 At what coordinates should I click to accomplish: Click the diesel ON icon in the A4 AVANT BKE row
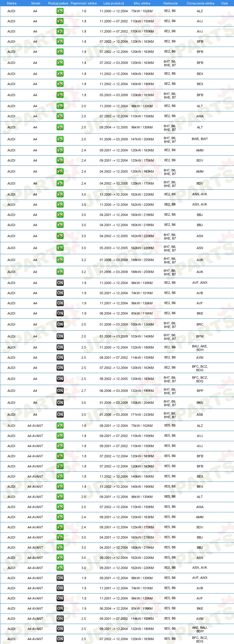(x=60, y=608)
